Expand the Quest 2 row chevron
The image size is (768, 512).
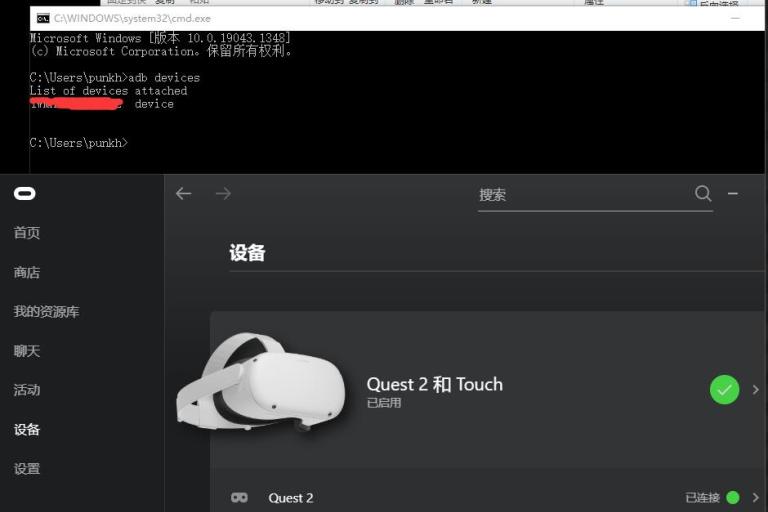(755, 498)
